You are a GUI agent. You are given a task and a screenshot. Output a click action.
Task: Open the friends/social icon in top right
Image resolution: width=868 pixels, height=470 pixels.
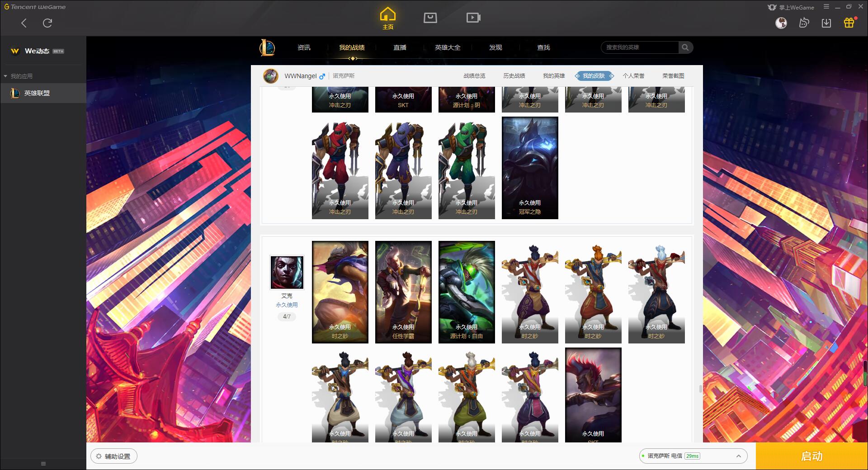804,23
